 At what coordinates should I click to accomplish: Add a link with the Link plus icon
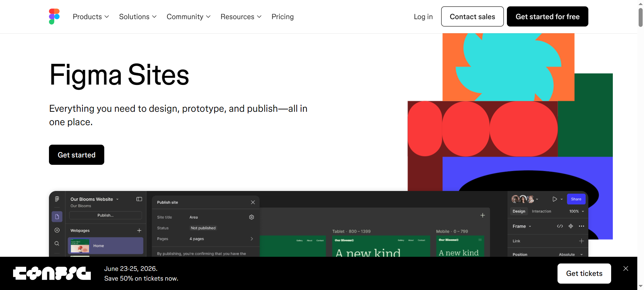[581, 241]
